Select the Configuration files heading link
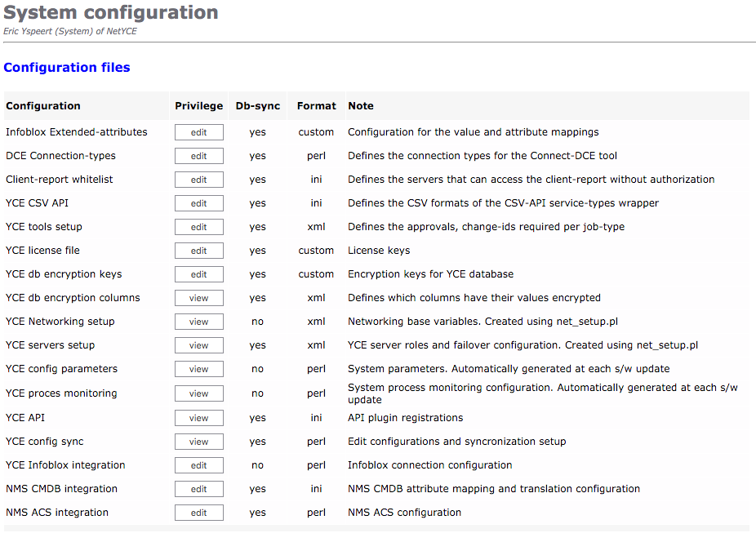 [x=66, y=67]
